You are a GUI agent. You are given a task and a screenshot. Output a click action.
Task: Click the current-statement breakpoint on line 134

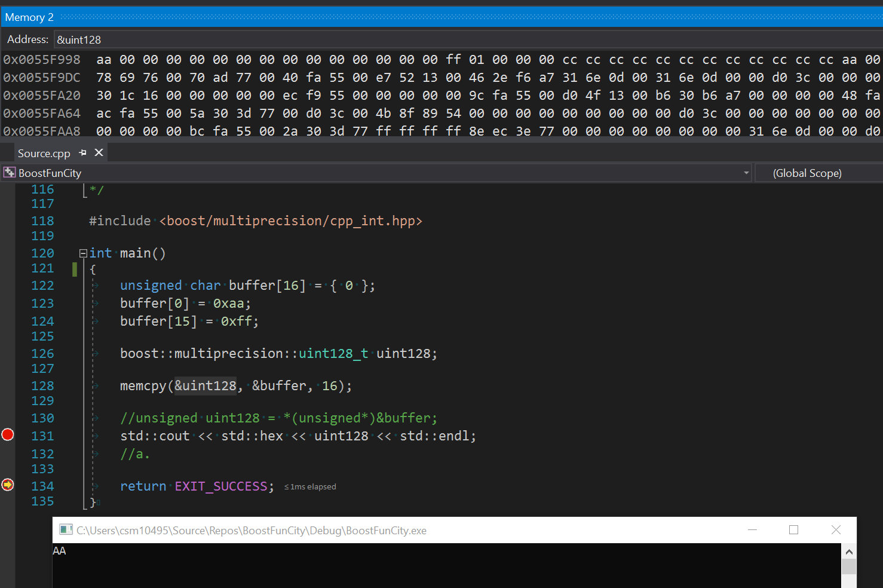(8, 485)
